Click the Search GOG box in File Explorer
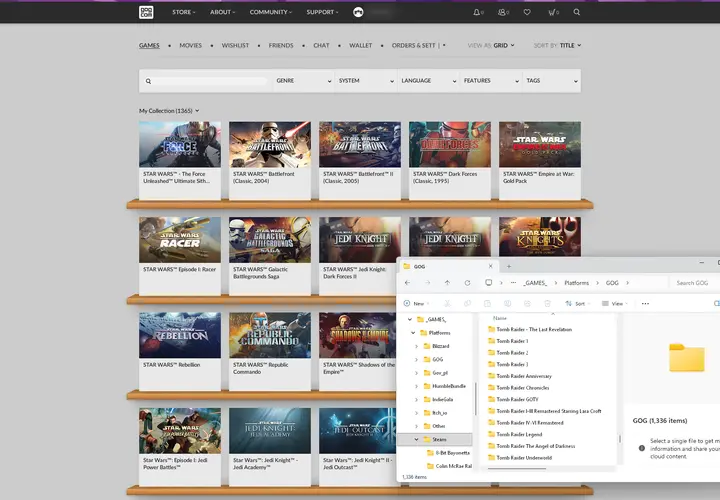Image resolution: width=720 pixels, height=500 pixels. tap(694, 283)
